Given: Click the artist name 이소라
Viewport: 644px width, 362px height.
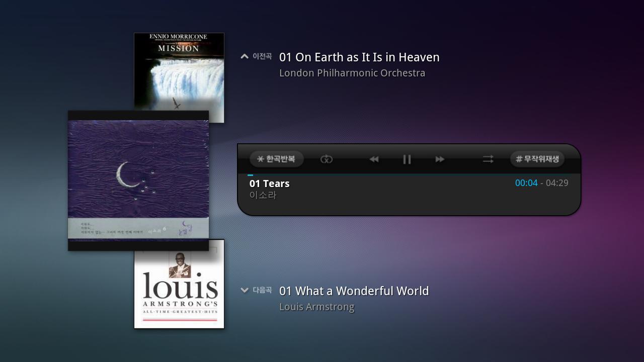Looking at the screenshot, I should pyautogui.click(x=263, y=195).
